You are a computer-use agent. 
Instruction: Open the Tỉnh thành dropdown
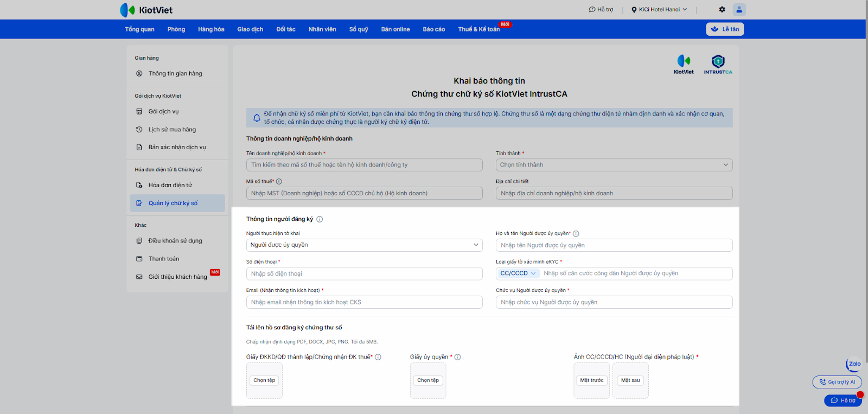coord(614,165)
